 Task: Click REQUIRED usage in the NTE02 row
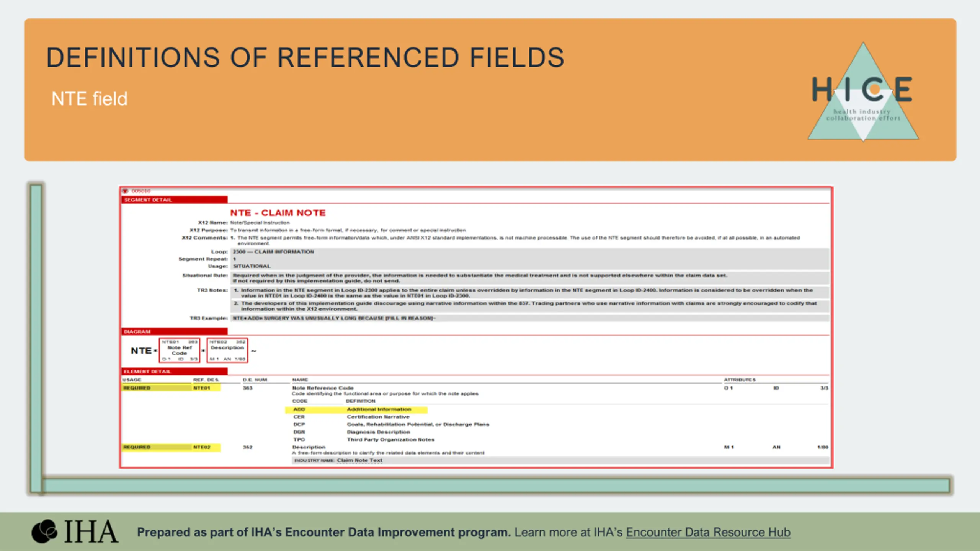[x=137, y=447]
